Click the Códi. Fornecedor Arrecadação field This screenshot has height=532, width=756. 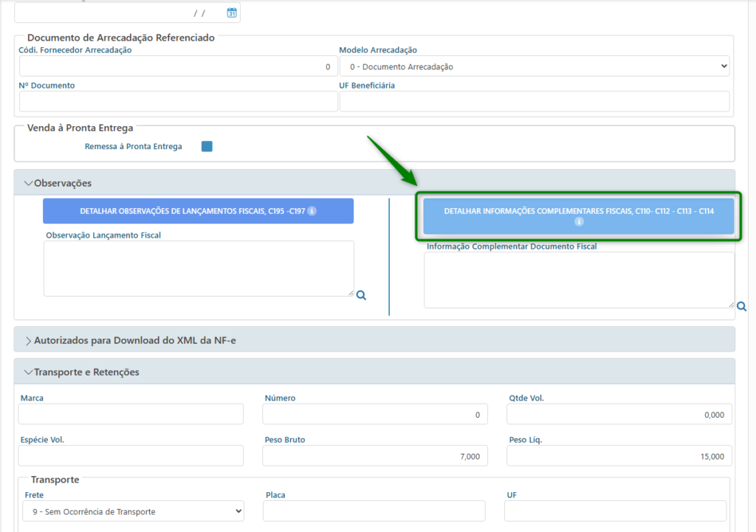[177, 66]
